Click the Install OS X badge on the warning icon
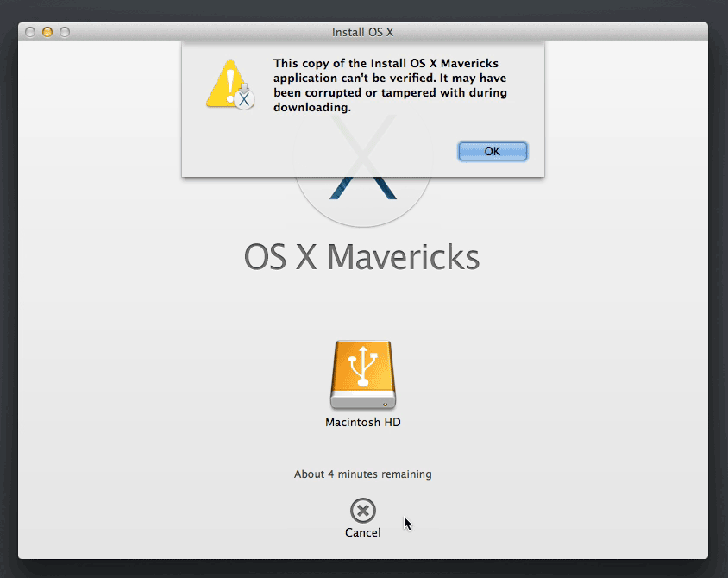Image resolution: width=728 pixels, height=578 pixels. 244,100
